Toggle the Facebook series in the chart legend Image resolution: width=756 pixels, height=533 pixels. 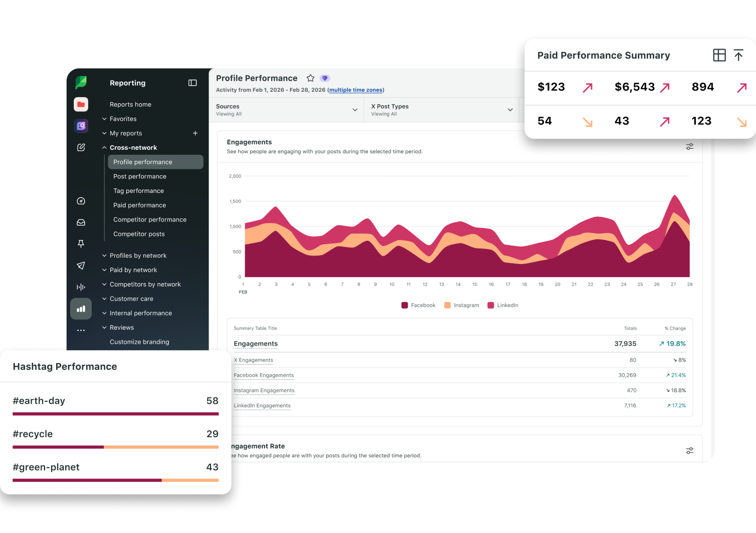pos(418,305)
